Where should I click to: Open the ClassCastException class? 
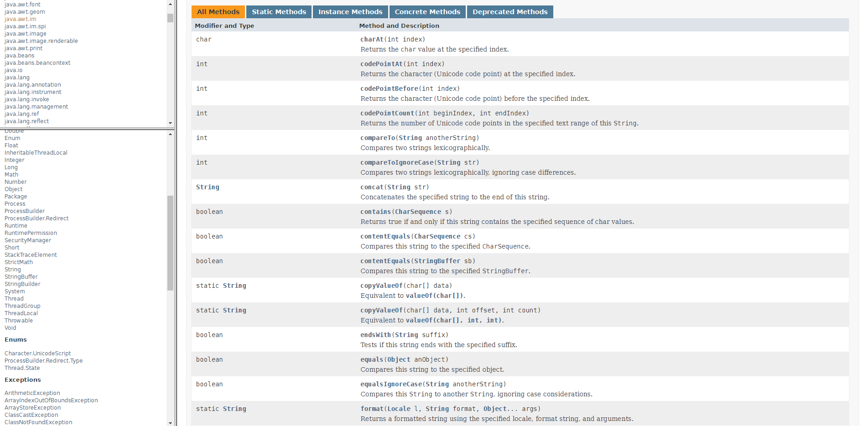click(31, 415)
